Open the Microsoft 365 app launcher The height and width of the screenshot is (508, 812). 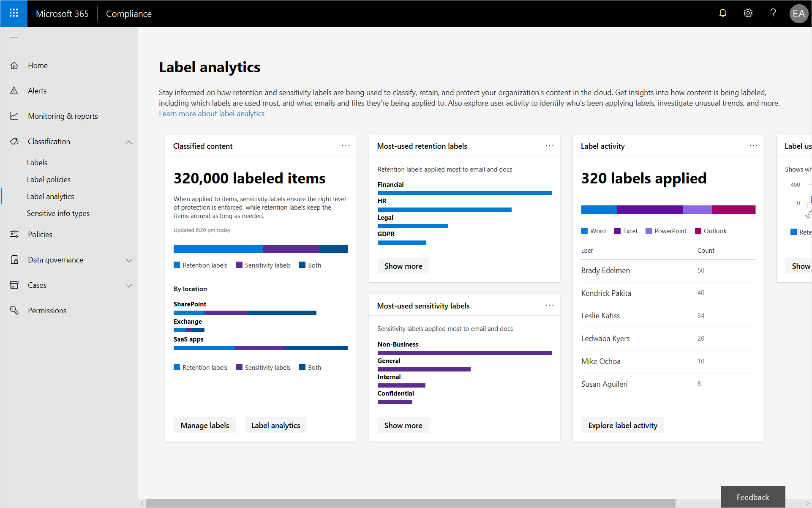(x=14, y=13)
